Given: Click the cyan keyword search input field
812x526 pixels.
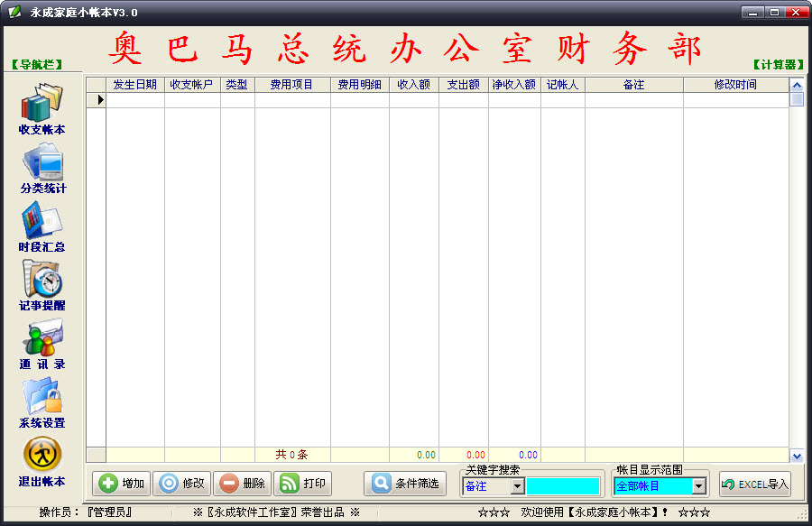Looking at the screenshot, I should pos(563,486).
